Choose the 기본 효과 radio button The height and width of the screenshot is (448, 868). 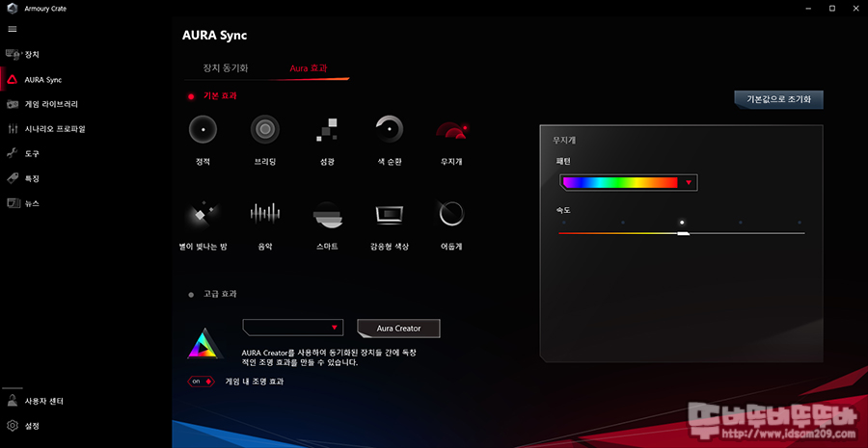click(191, 96)
